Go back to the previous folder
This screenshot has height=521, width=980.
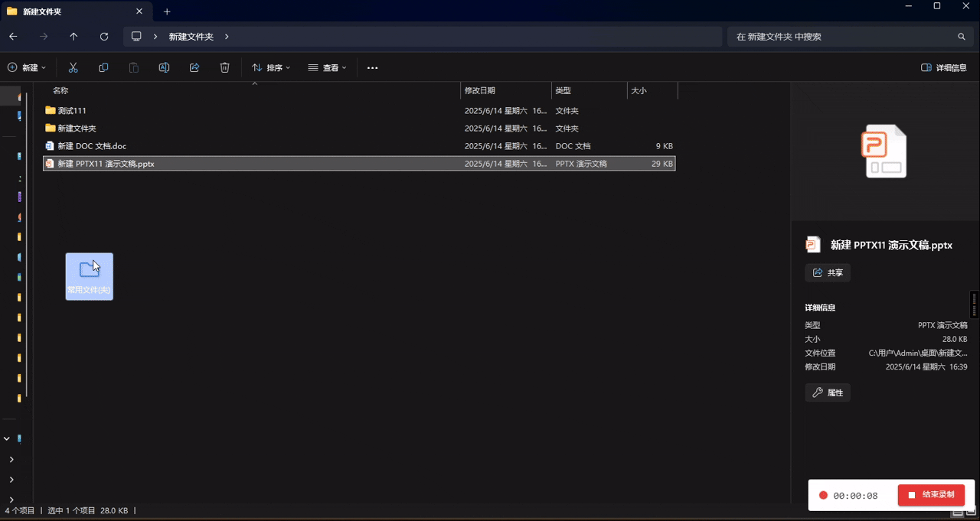coord(13,37)
